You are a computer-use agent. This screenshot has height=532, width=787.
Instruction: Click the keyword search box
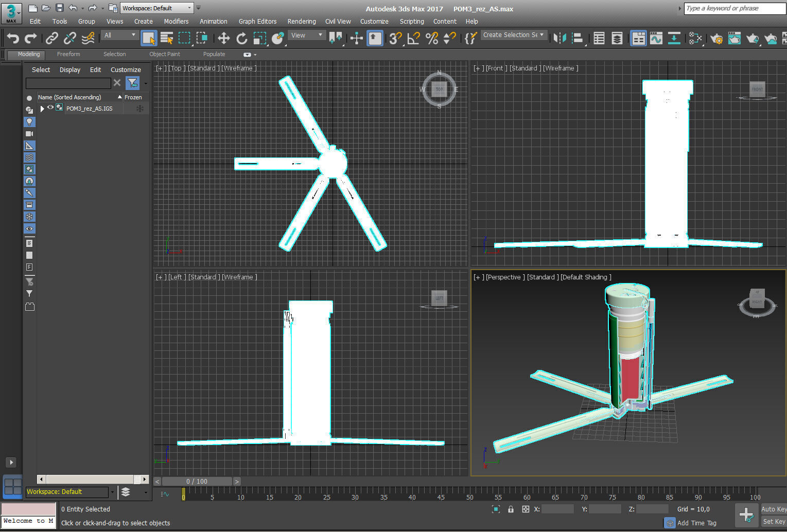[734, 8]
